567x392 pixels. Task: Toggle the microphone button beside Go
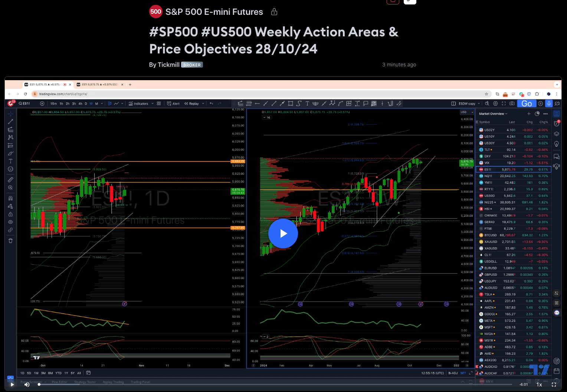pos(549,104)
